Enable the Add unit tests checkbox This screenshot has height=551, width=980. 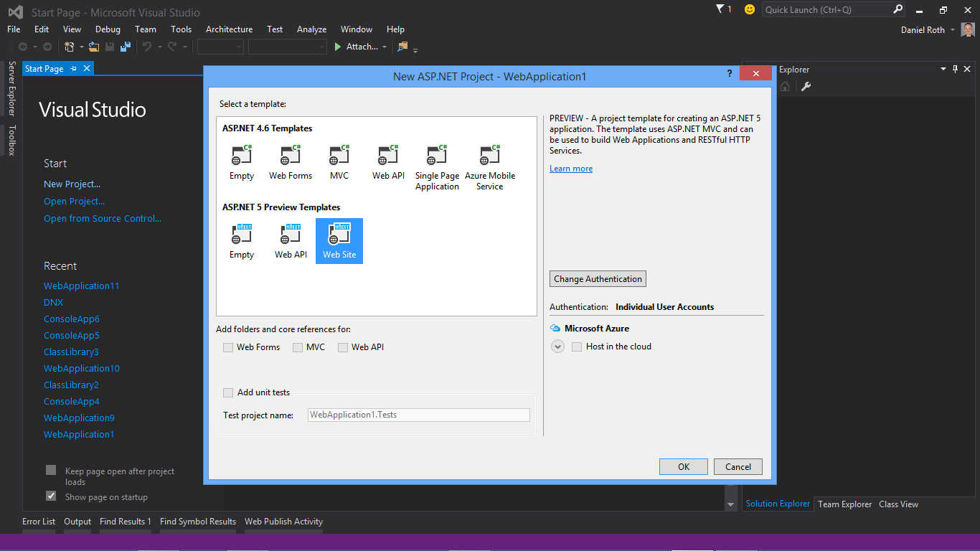228,392
